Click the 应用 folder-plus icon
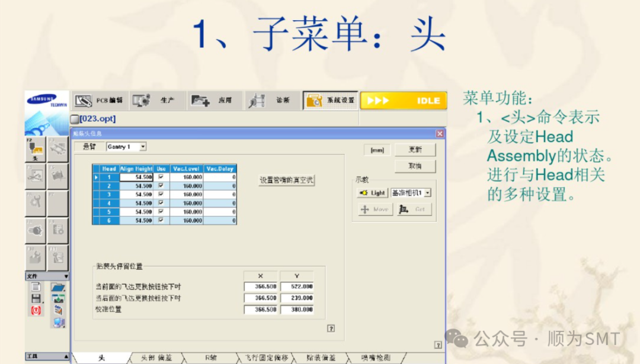 (200, 100)
